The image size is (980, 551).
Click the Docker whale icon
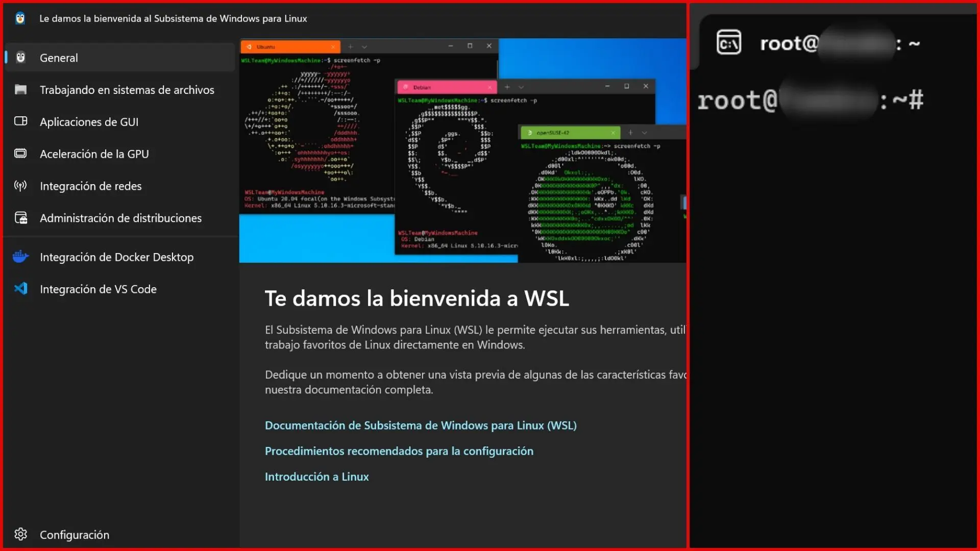pyautogui.click(x=20, y=257)
